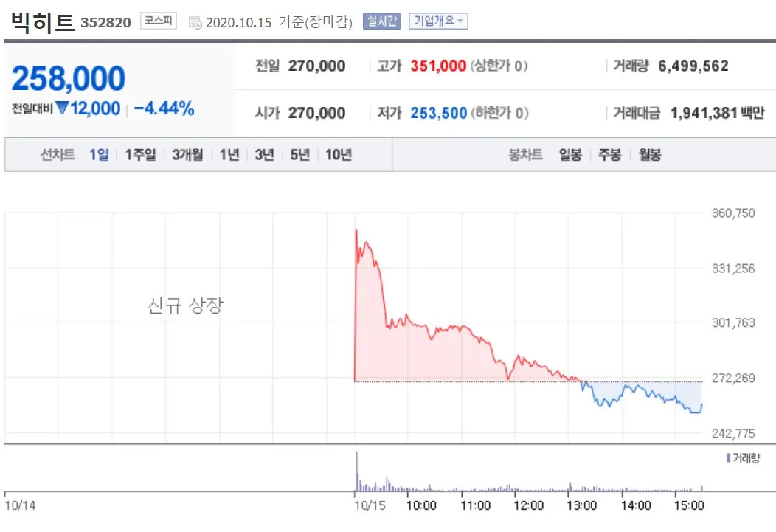The height and width of the screenshot is (532, 776).
Task: Toggle the 실시간 real-time button
Action: [381, 21]
